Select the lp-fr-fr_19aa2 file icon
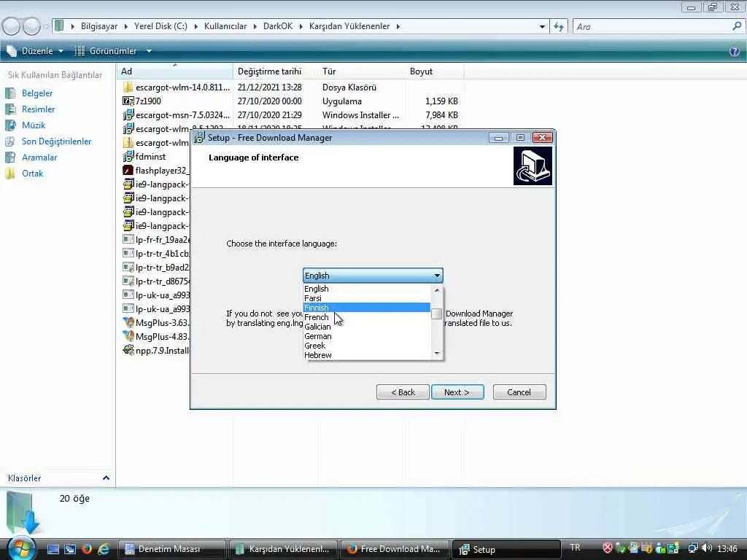 pos(128,239)
